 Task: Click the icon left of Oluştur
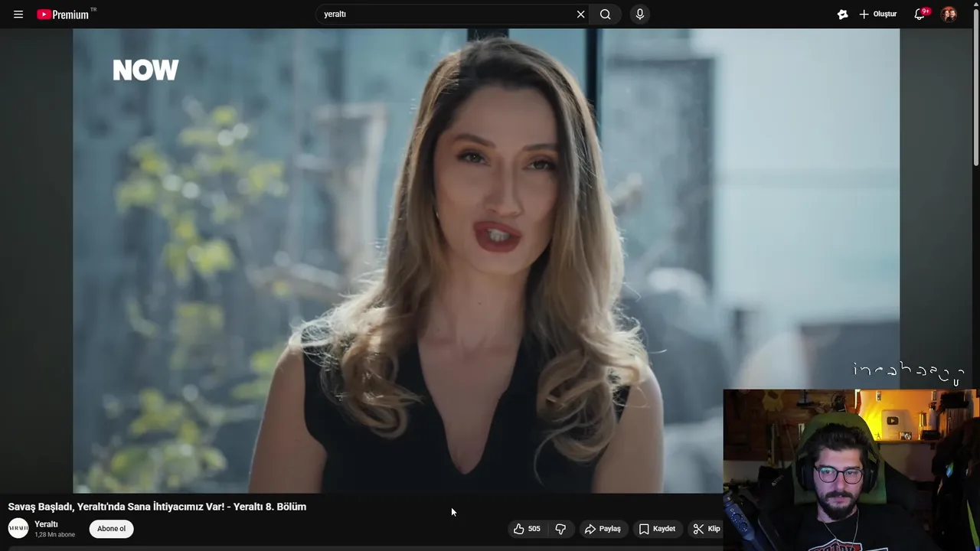pos(842,15)
